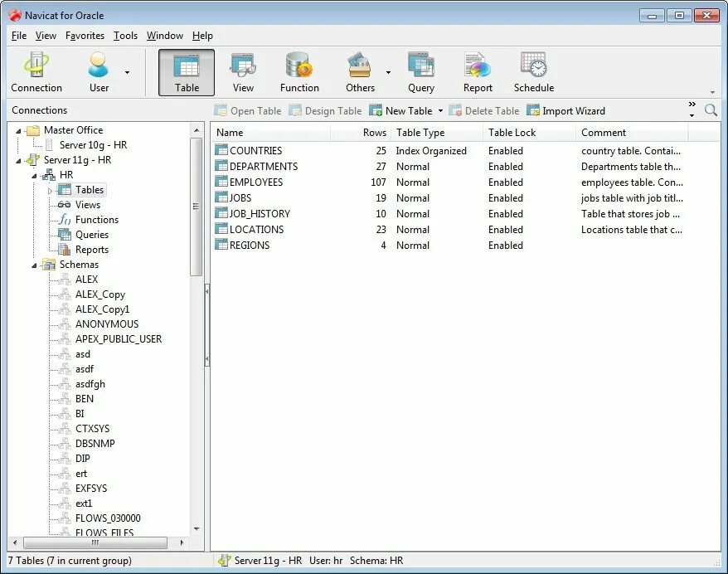Click the Design Table button

(325, 110)
